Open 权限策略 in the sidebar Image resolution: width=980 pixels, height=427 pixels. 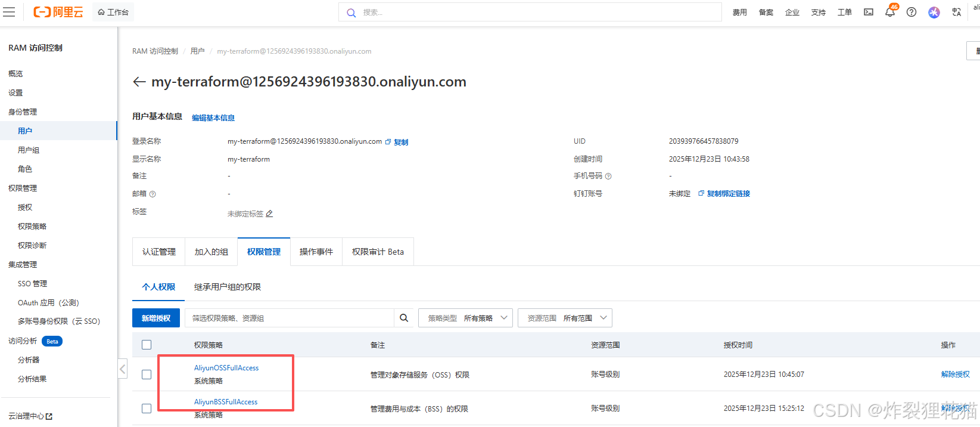(32, 227)
